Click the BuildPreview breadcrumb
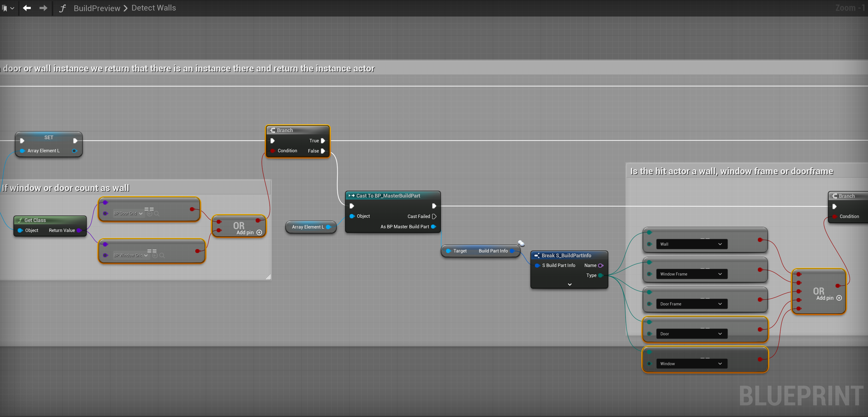Viewport: 868px width, 417px height. point(97,8)
